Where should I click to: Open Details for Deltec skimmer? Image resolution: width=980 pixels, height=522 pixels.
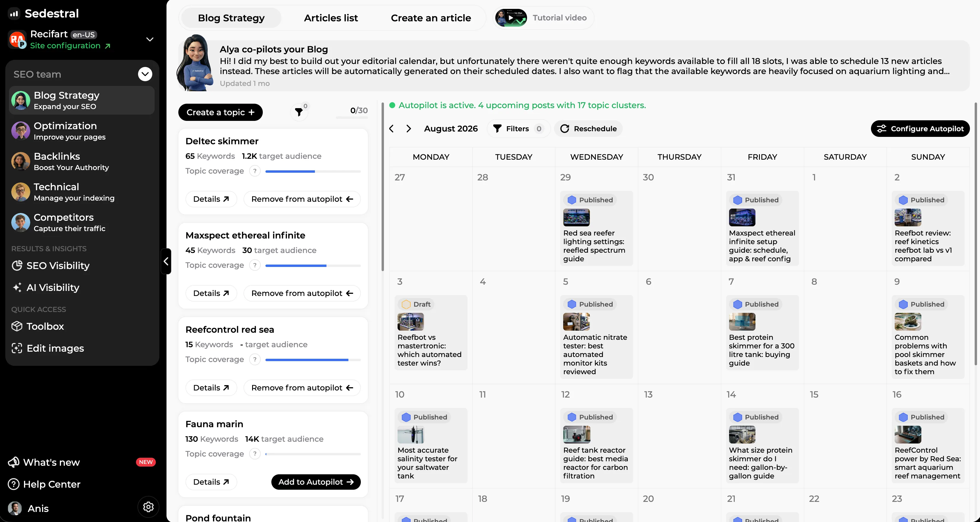click(211, 199)
